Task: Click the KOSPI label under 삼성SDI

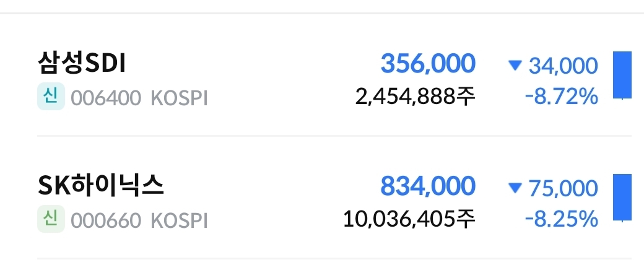Action: 179,98
